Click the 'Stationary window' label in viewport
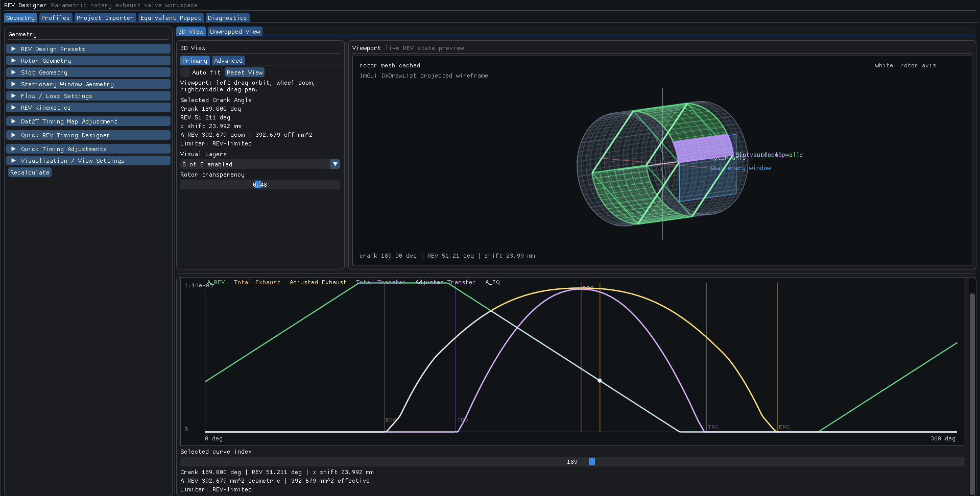 (740, 168)
